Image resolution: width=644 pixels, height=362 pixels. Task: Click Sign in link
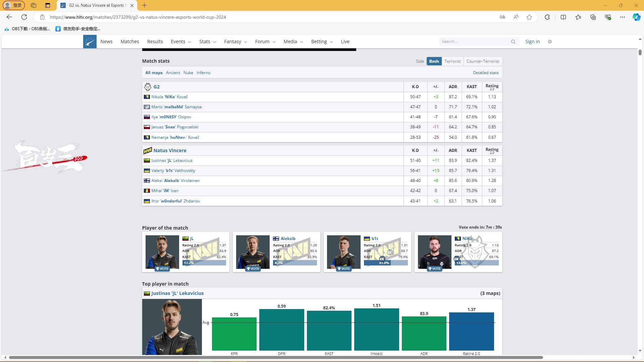tap(532, 42)
